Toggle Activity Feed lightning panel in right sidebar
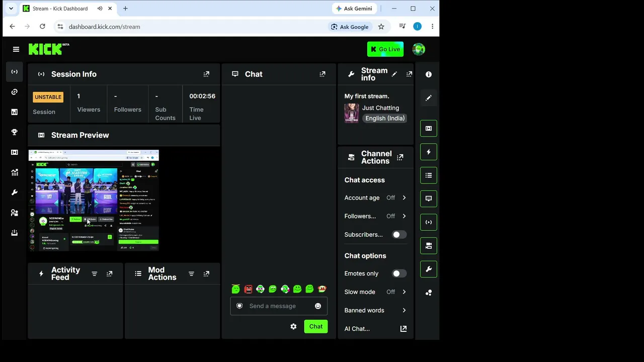Screen dimensions: 644x362 click(429, 152)
